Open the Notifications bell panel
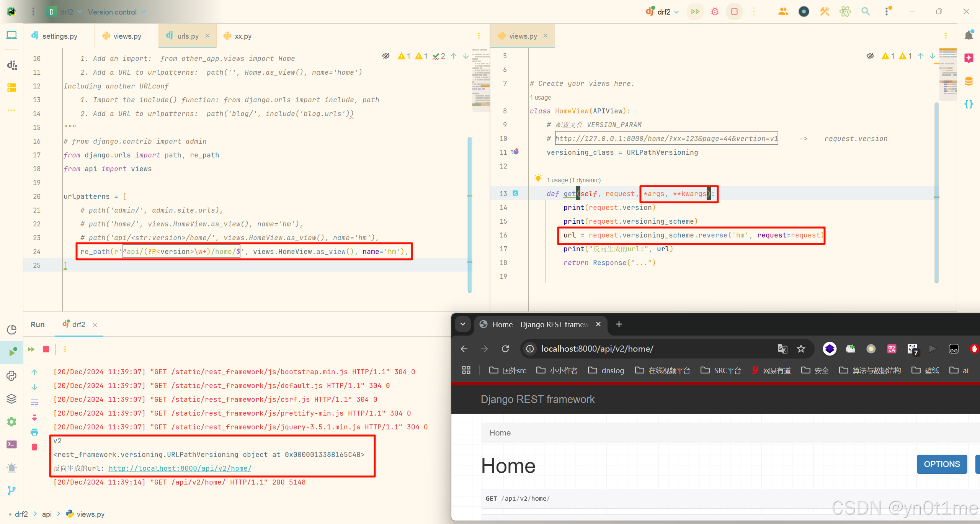The image size is (980, 524). click(969, 35)
